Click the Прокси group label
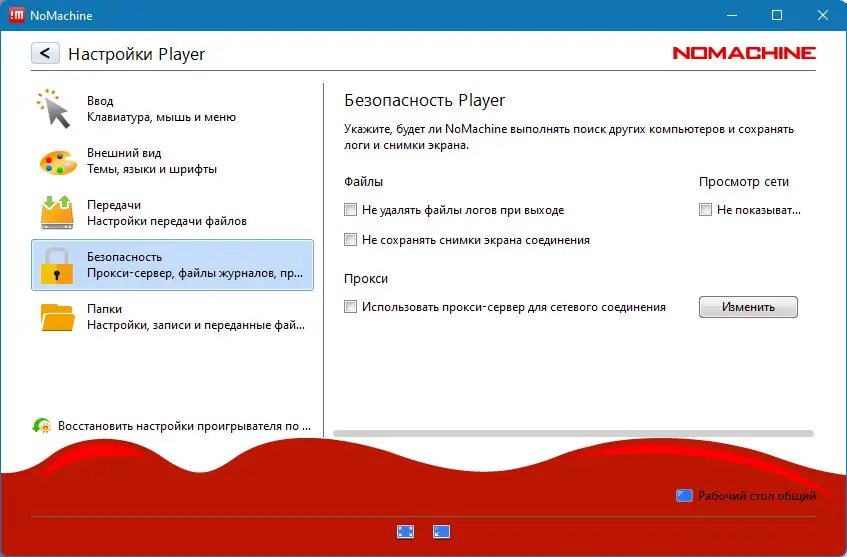847x557 pixels. (366, 279)
